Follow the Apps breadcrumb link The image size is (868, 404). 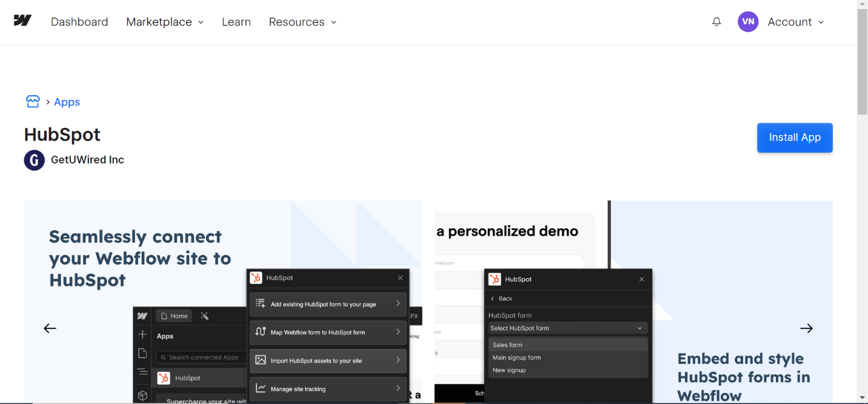67,102
